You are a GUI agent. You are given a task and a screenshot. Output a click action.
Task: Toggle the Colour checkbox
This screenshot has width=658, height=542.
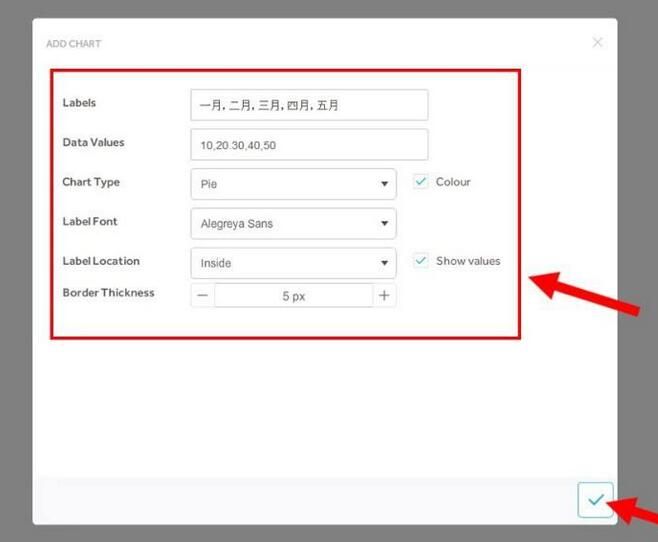tap(421, 182)
